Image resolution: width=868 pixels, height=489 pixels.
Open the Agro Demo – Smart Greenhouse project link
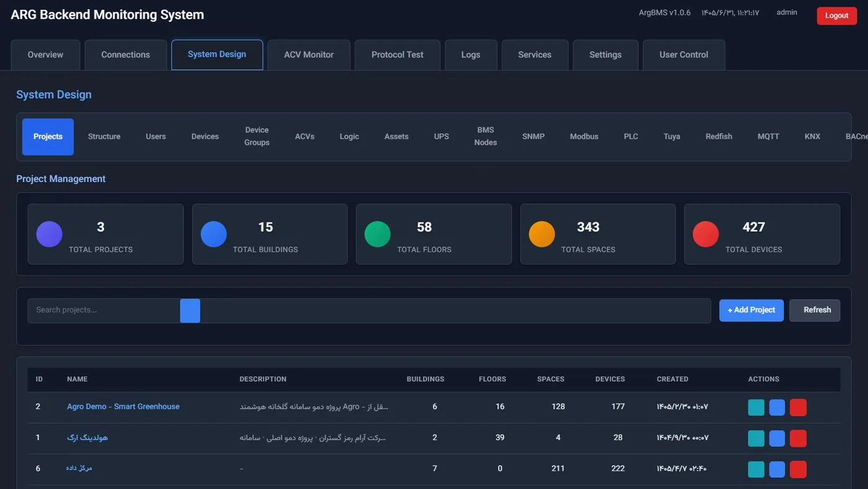(123, 406)
